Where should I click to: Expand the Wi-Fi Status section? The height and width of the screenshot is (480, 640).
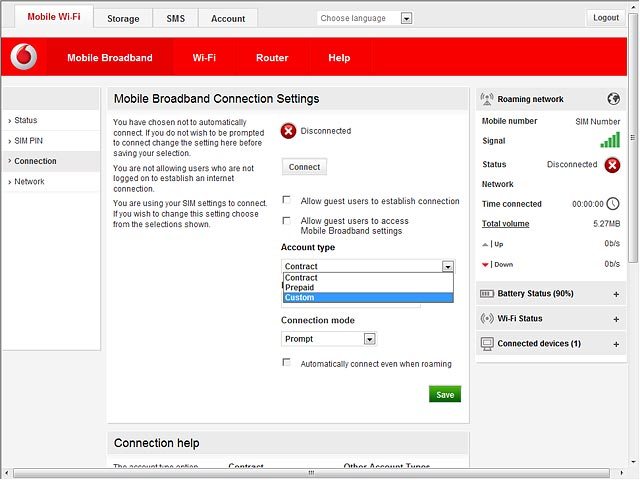(x=616, y=319)
